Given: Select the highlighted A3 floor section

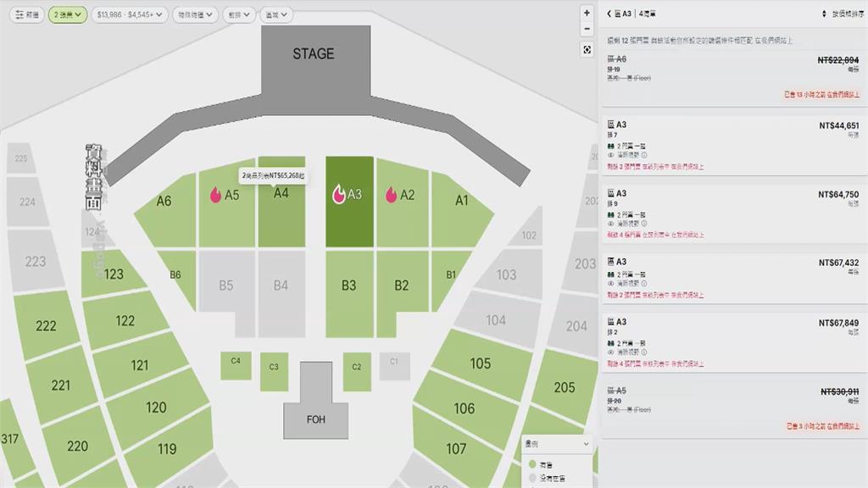Looking at the screenshot, I should click(349, 202).
